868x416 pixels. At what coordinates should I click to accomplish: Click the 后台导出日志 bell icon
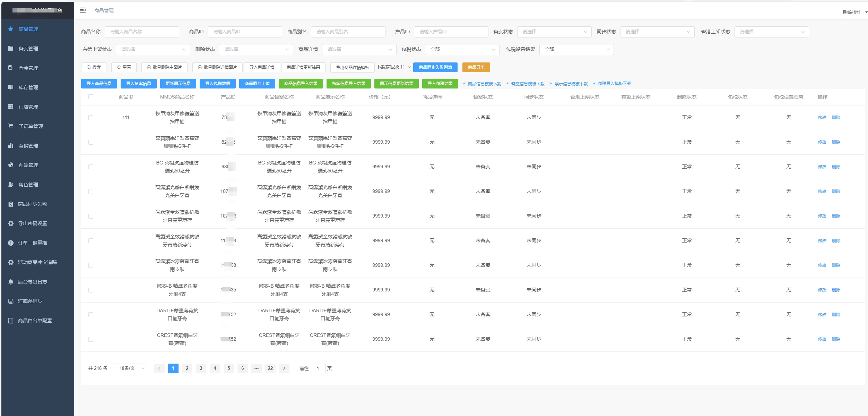pyautogui.click(x=11, y=282)
